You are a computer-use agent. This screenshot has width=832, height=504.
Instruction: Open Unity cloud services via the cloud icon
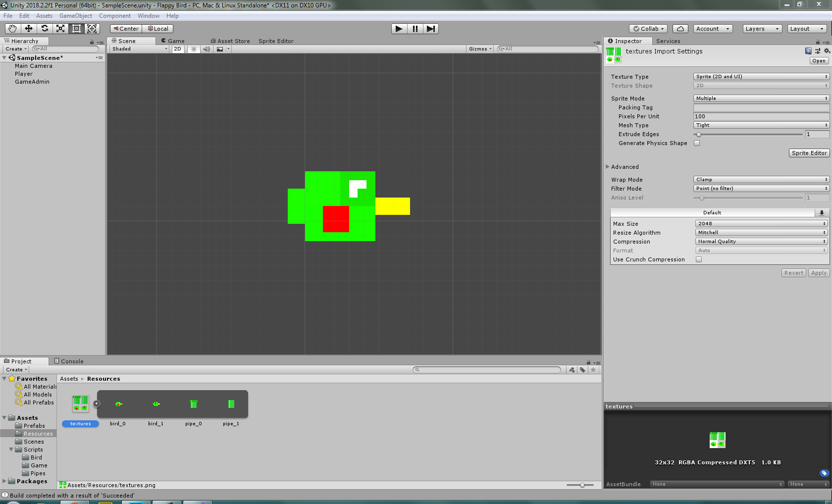[x=680, y=28]
